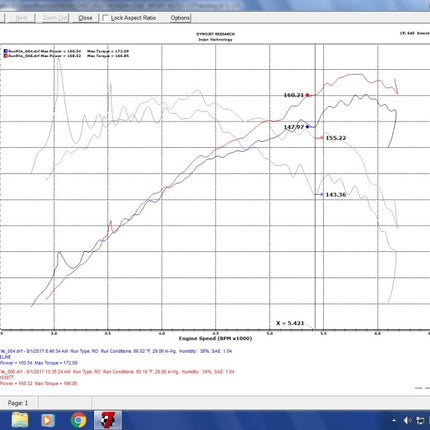Click the Page: 1 status bar entry

click(x=18, y=403)
